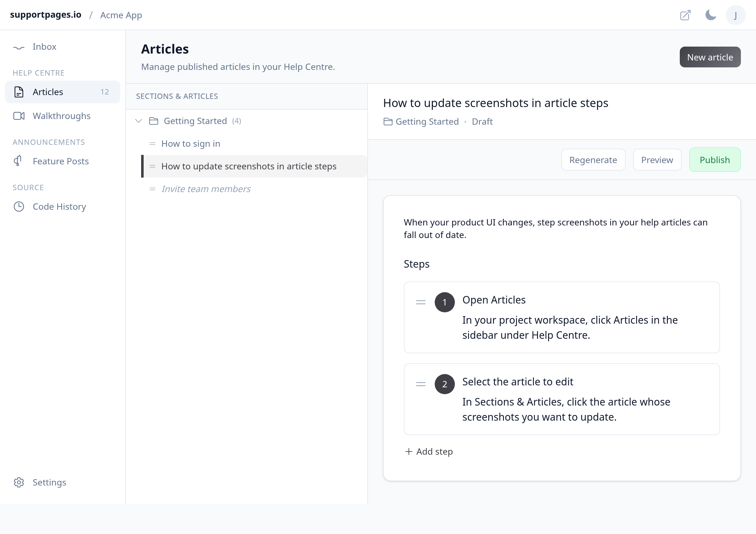The image size is (756, 534).
Task: Open Walkthroughs in the sidebar
Action: click(x=63, y=116)
